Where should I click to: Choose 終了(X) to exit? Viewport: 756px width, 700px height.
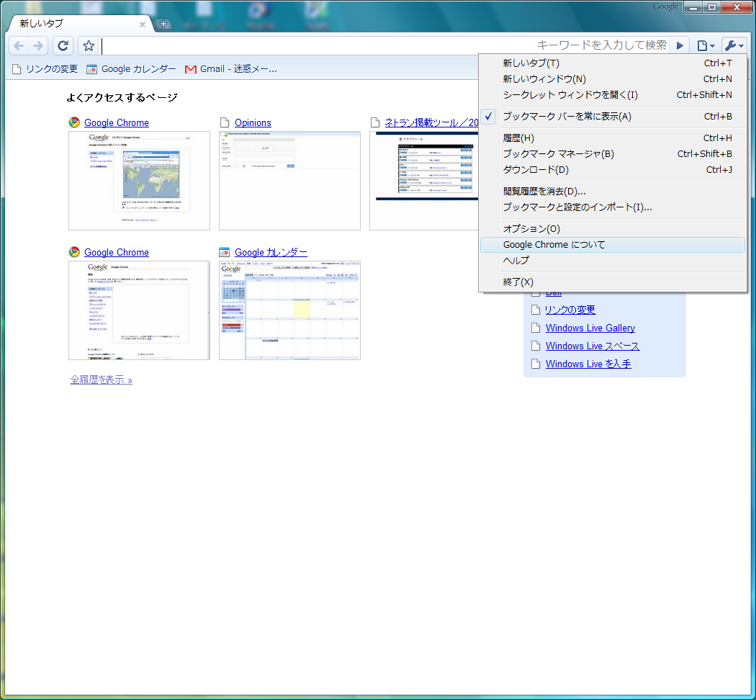tap(612, 282)
